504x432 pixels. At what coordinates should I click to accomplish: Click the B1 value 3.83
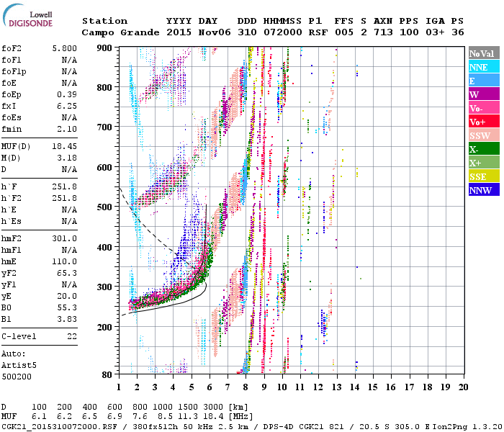(x=67, y=320)
